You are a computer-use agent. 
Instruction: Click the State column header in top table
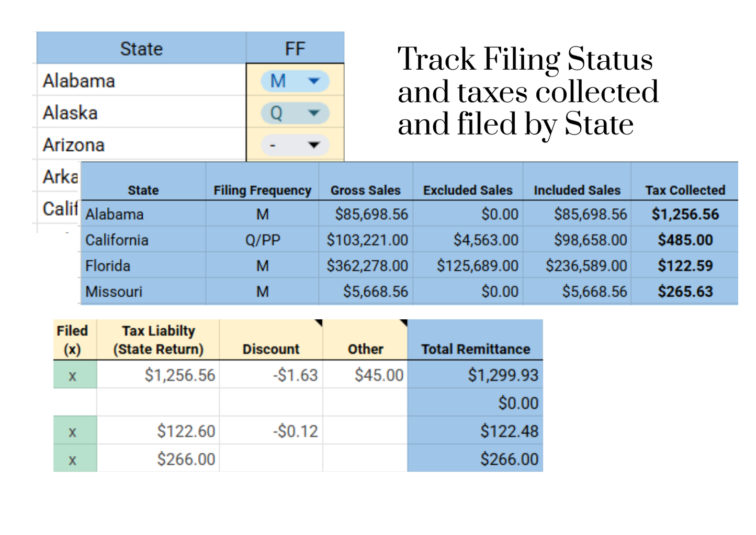pos(141,49)
